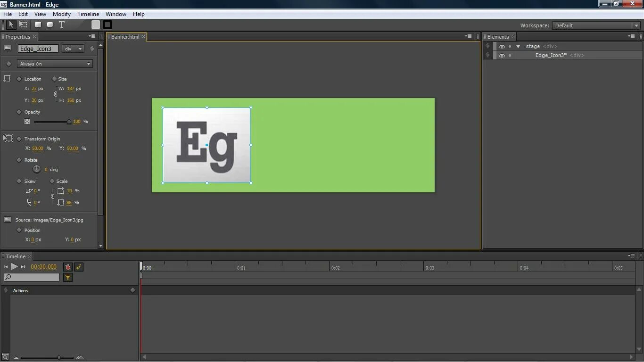Select the Selection arrow tool

pos(11,25)
